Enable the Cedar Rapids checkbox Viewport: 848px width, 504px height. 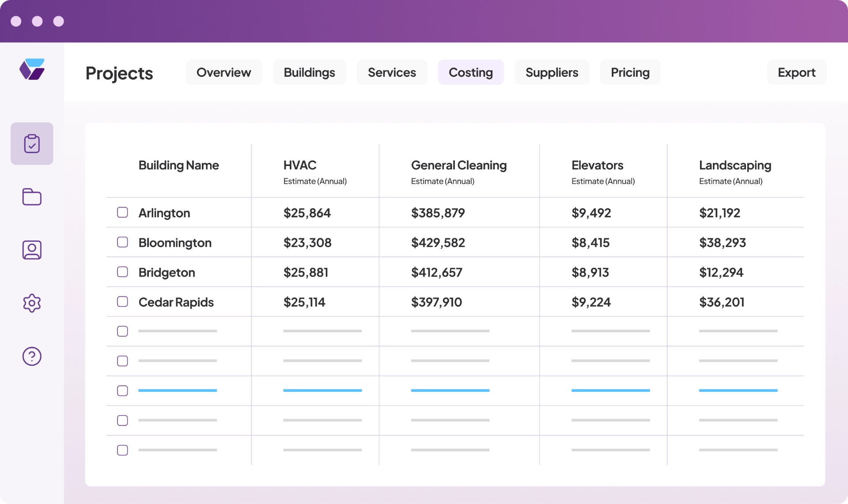tap(122, 301)
